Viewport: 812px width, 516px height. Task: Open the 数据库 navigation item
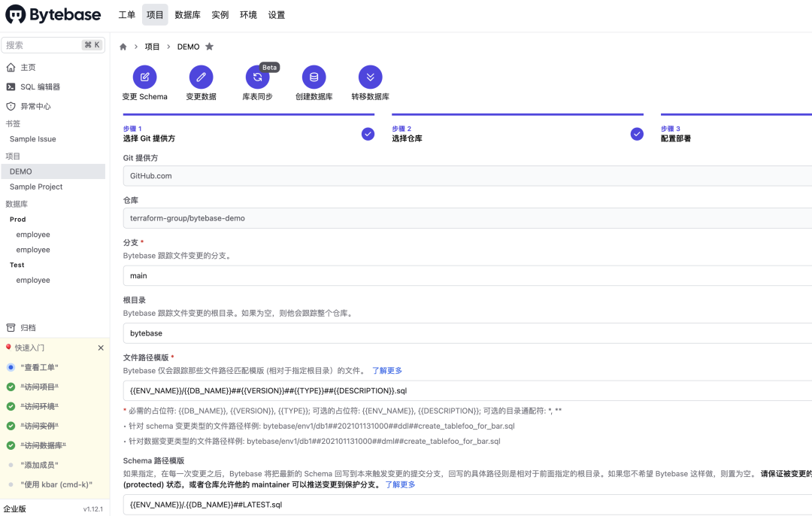(187, 14)
